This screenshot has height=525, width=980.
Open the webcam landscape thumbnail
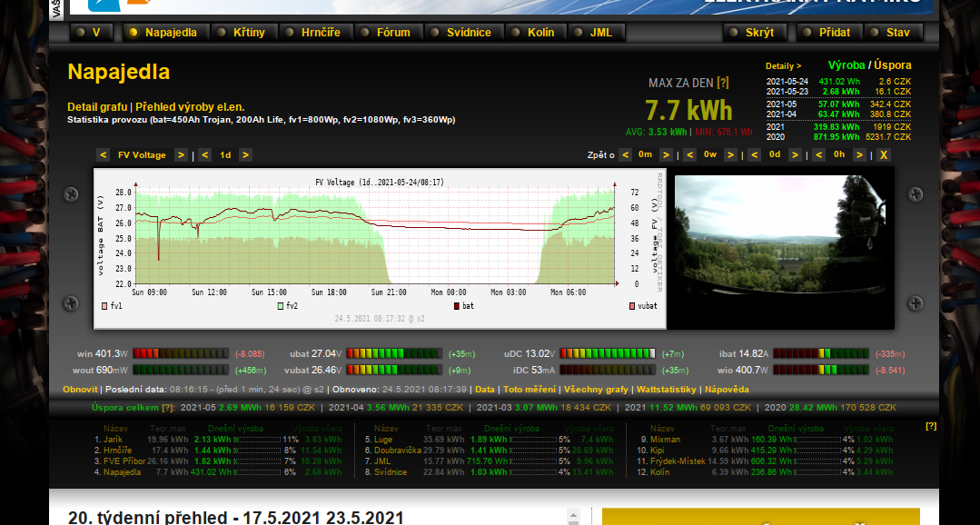[783, 251]
